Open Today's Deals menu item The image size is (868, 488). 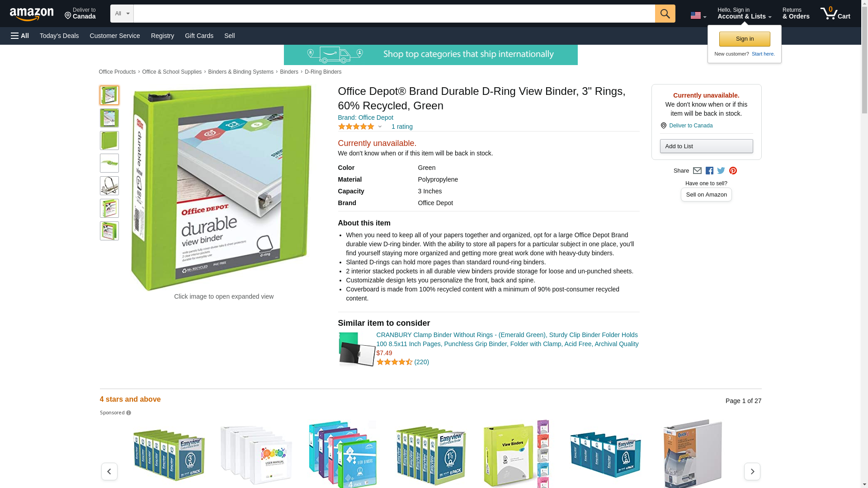[59, 36]
